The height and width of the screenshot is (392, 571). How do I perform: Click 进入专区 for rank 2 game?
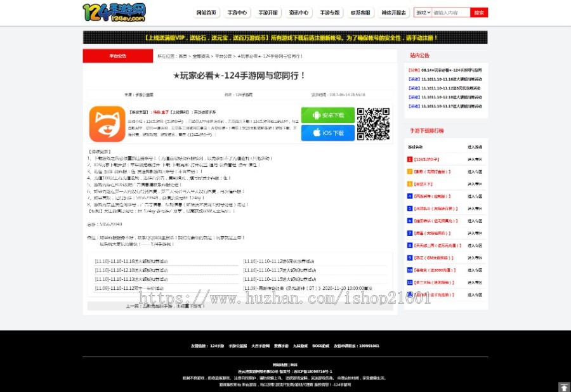tap(475, 171)
